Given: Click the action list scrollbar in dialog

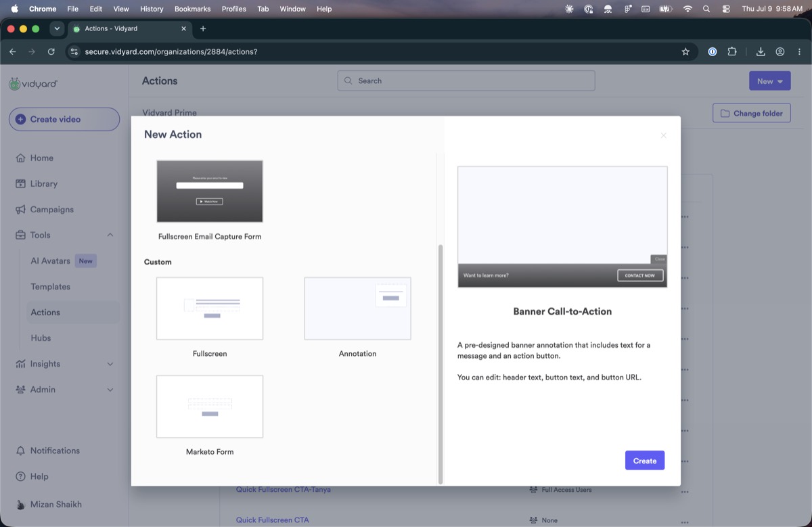Looking at the screenshot, I should pyautogui.click(x=441, y=364).
